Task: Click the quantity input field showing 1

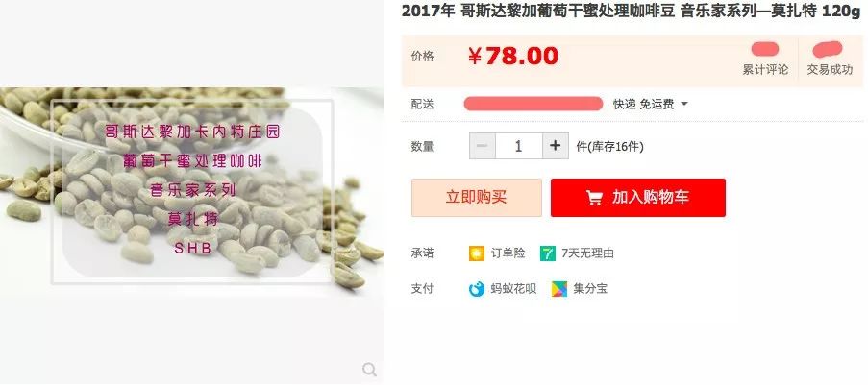Action: click(519, 146)
